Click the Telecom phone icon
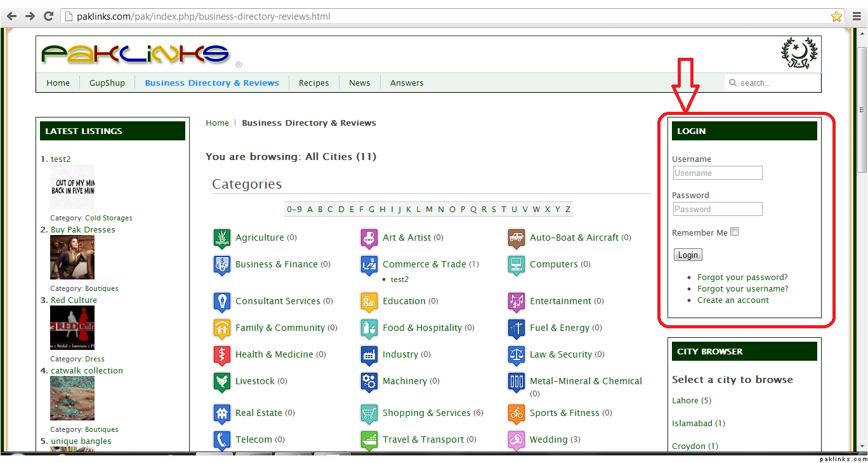Viewport: 868px width, 463px height. click(221, 440)
